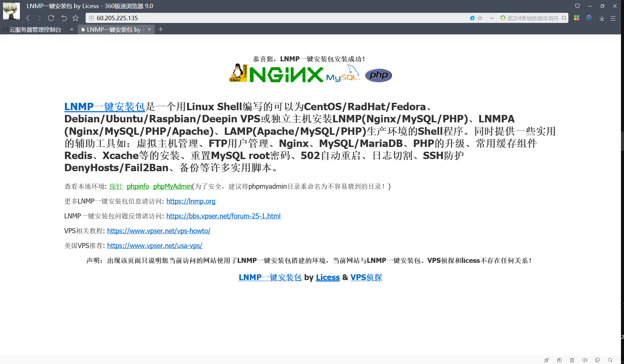This screenshot has width=624, height=364.
Task: Click the undo/restore closed tab icon
Action: (64, 18)
